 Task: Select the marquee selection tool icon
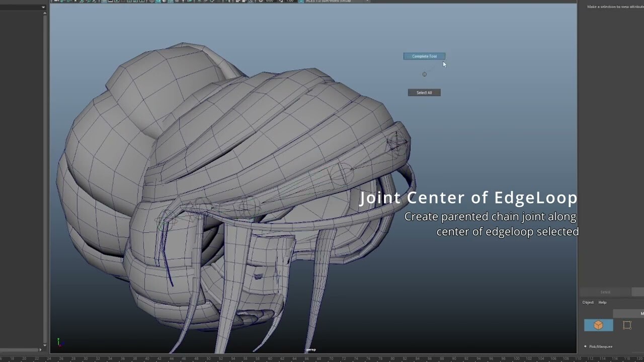(627, 325)
